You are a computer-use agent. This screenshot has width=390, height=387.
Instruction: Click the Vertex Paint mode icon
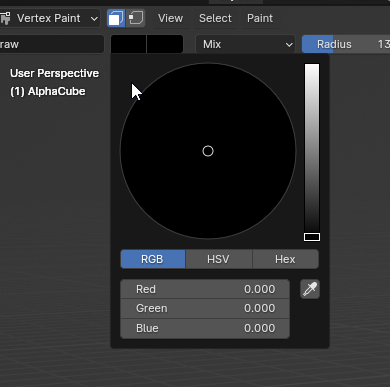(5, 18)
